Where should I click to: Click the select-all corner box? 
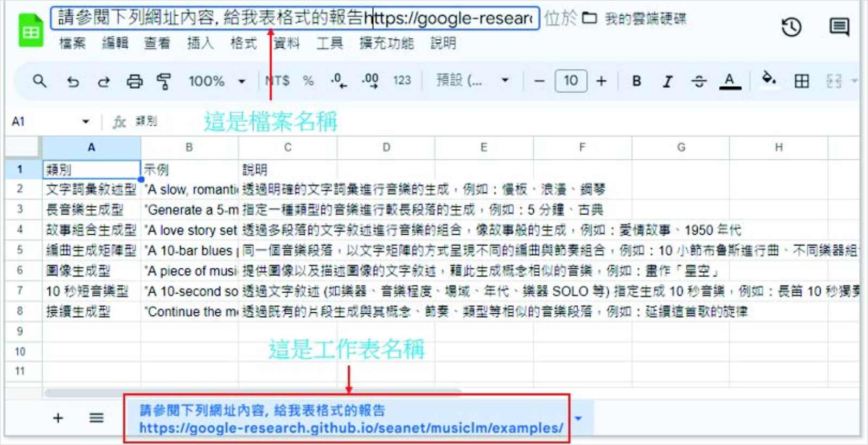point(22,147)
